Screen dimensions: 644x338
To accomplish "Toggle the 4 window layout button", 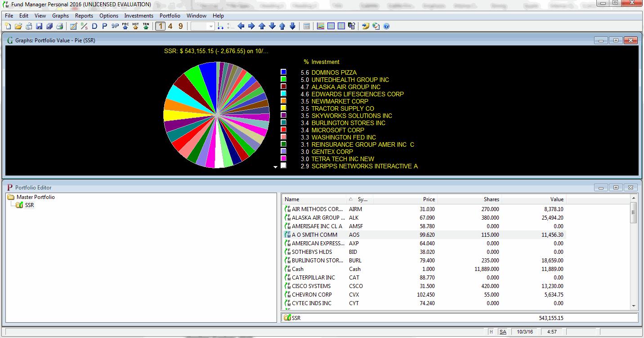I will pyautogui.click(x=170, y=26).
